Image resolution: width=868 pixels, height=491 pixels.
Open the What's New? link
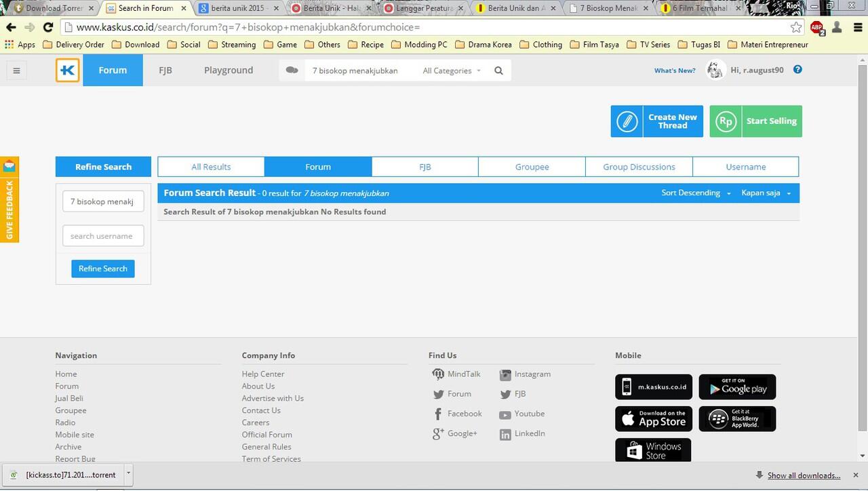click(x=675, y=71)
